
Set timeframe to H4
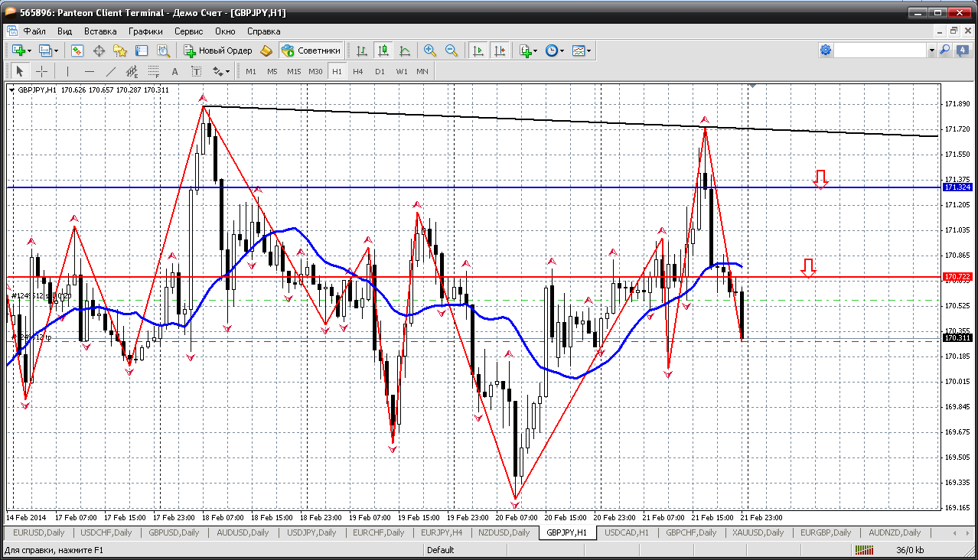tap(358, 71)
